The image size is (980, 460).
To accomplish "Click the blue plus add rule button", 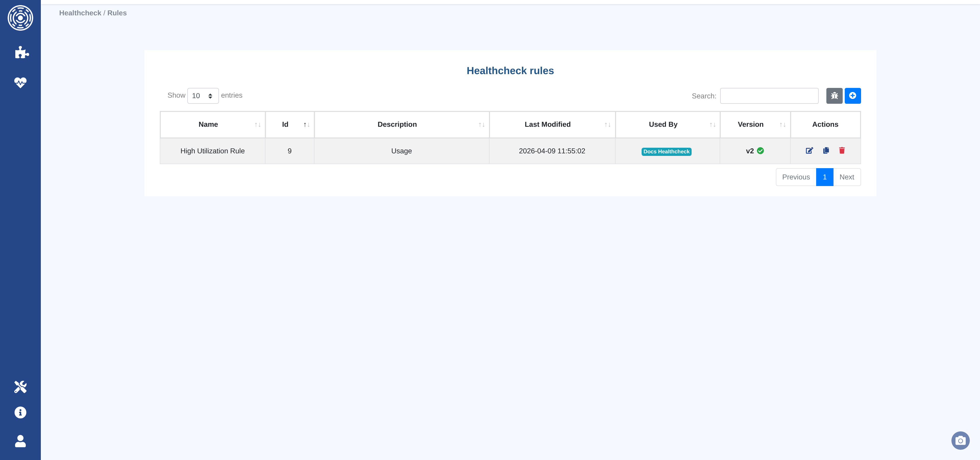I will coord(853,96).
